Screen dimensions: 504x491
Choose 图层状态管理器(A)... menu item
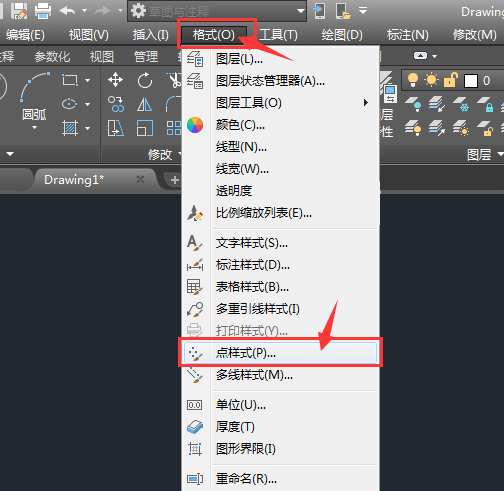[x=280, y=81]
